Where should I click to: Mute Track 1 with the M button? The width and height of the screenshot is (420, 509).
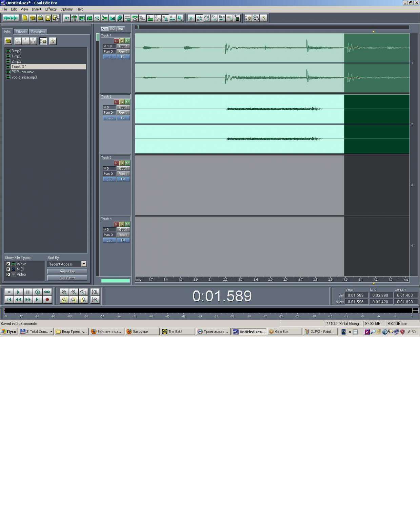[x=127, y=41]
